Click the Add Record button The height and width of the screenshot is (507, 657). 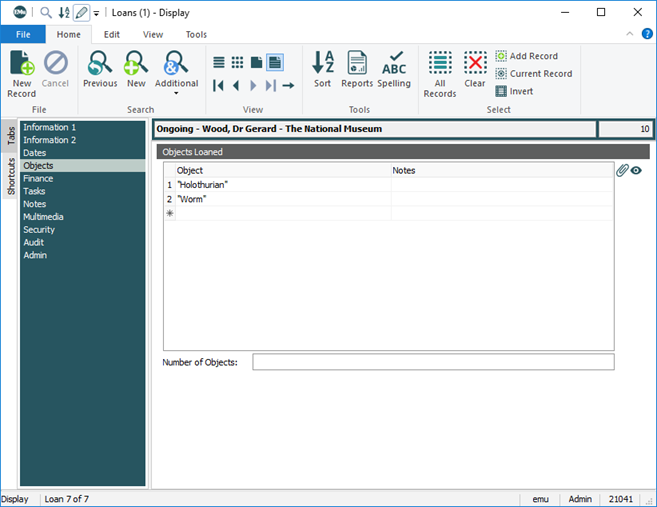[526, 56]
